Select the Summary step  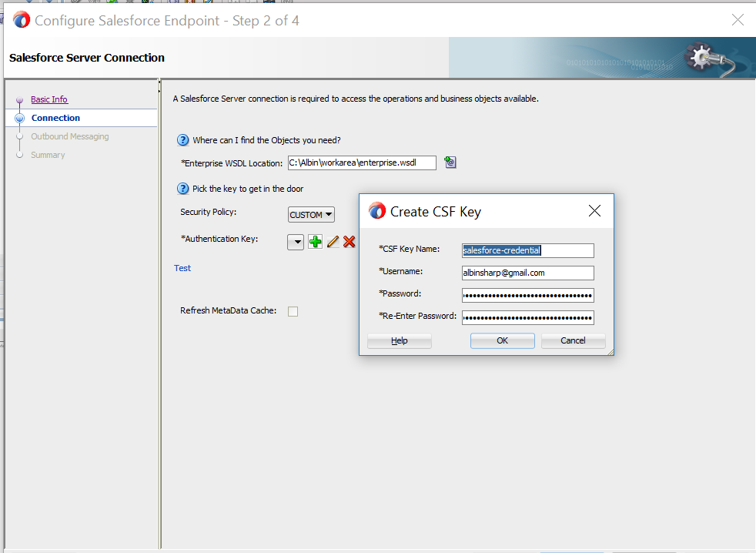(x=18, y=154)
